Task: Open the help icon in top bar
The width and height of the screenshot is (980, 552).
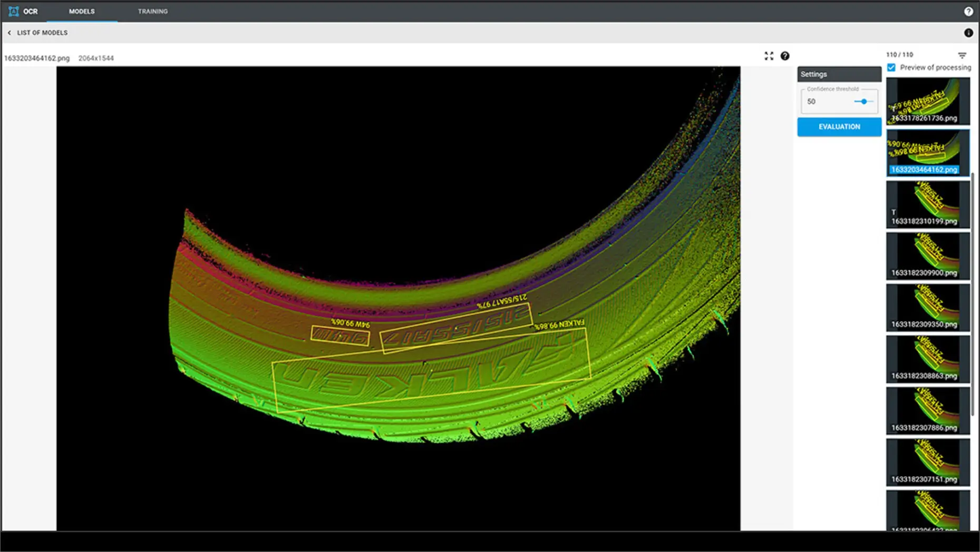Action: click(968, 11)
